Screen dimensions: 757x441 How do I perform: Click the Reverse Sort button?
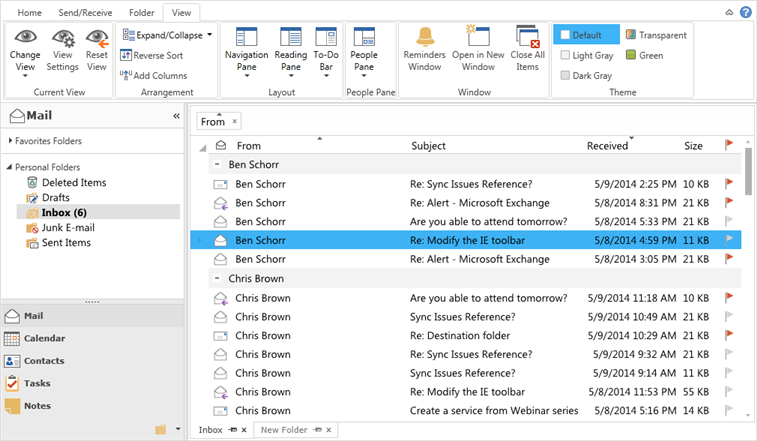[152, 55]
